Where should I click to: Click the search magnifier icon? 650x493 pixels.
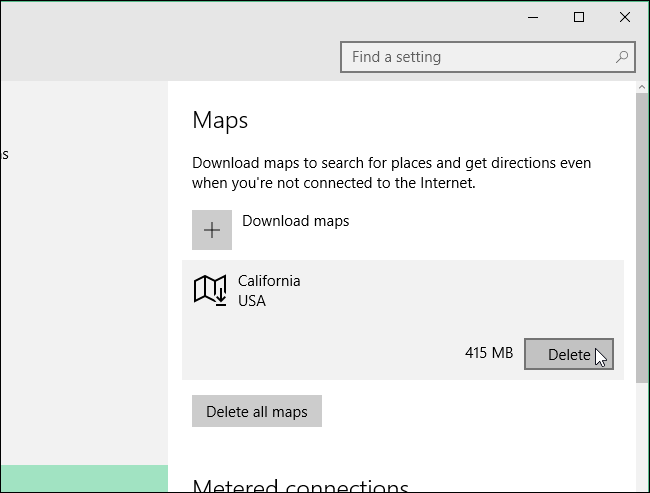click(x=621, y=57)
